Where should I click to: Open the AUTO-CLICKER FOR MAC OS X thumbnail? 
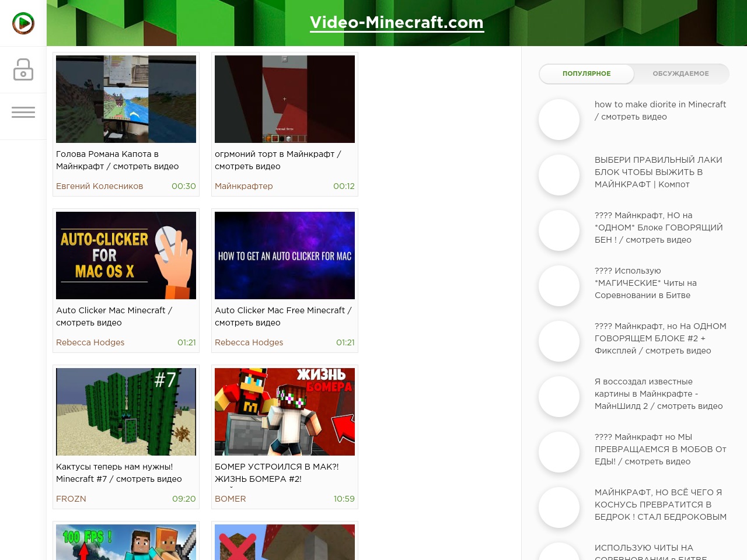pyautogui.click(x=126, y=256)
